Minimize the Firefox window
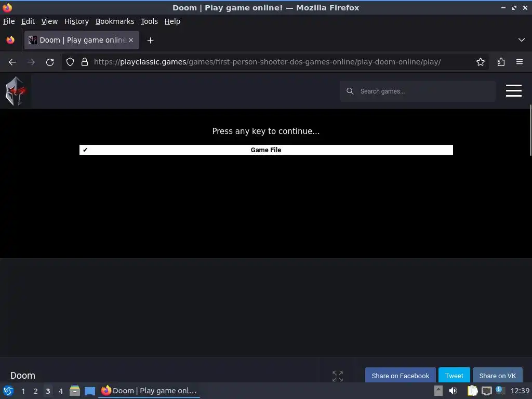 coord(503,7)
